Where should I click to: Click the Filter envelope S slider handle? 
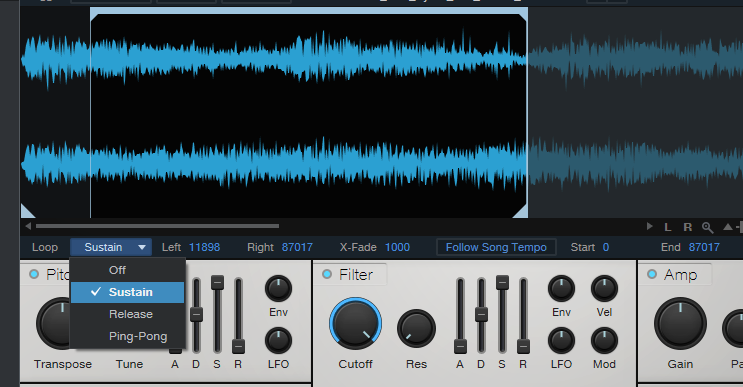pyautogui.click(x=502, y=282)
